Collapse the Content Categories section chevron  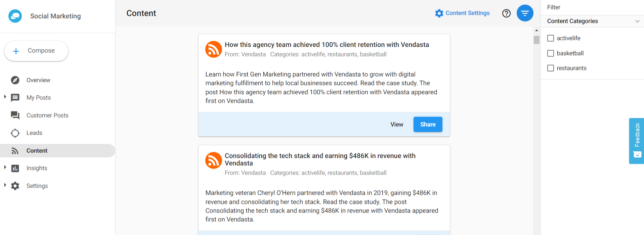[x=637, y=21]
